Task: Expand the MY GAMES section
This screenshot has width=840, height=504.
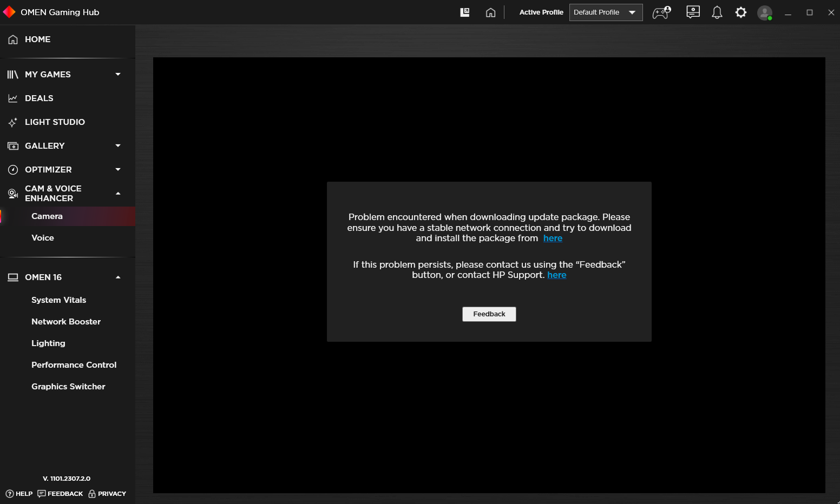Action: 117,74
